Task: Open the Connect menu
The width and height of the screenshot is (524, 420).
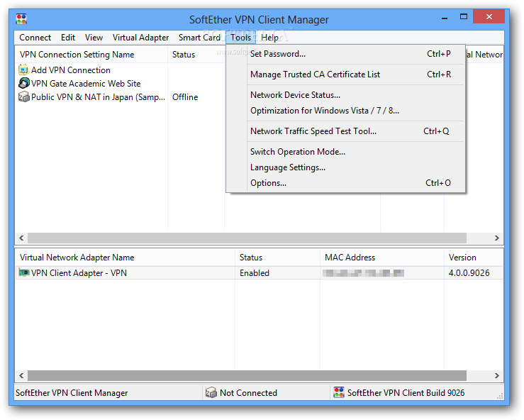Action: tap(35, 38)
